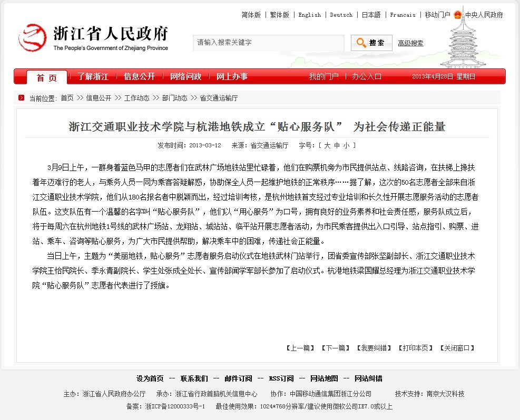Click RSS订阅 footer link
The width and height of the screenshot is (520, 420).
click(281, 378)
